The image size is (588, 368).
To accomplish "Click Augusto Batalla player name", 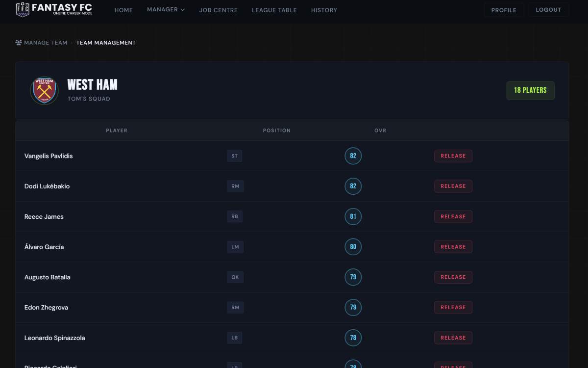I will 48,277.
